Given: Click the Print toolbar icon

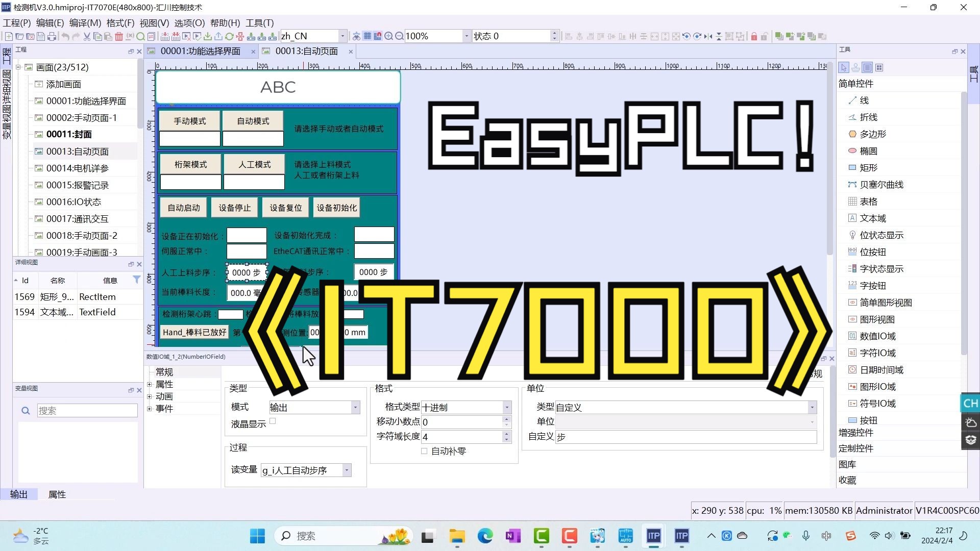Looking at the screenshot, I should pos(52,36).
